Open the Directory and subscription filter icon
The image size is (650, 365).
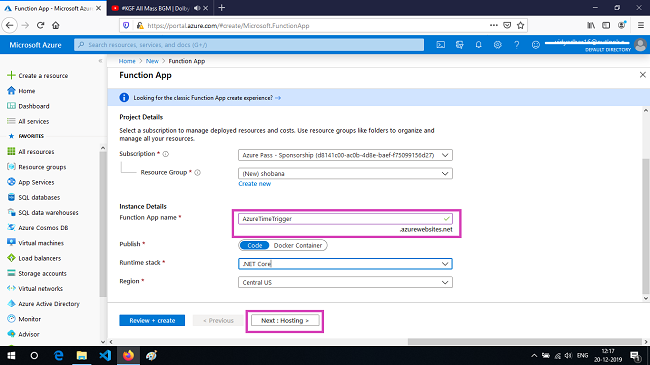[x=459, y=45]
